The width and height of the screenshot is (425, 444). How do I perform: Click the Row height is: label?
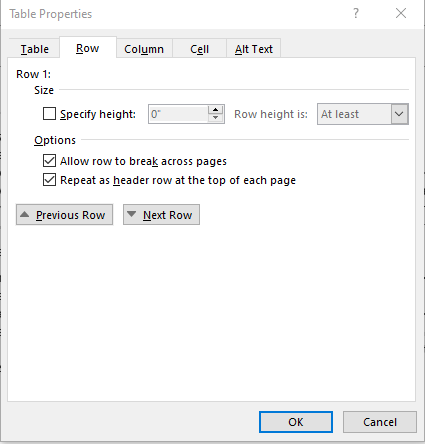pyautogui.click(x=271, y=114)
